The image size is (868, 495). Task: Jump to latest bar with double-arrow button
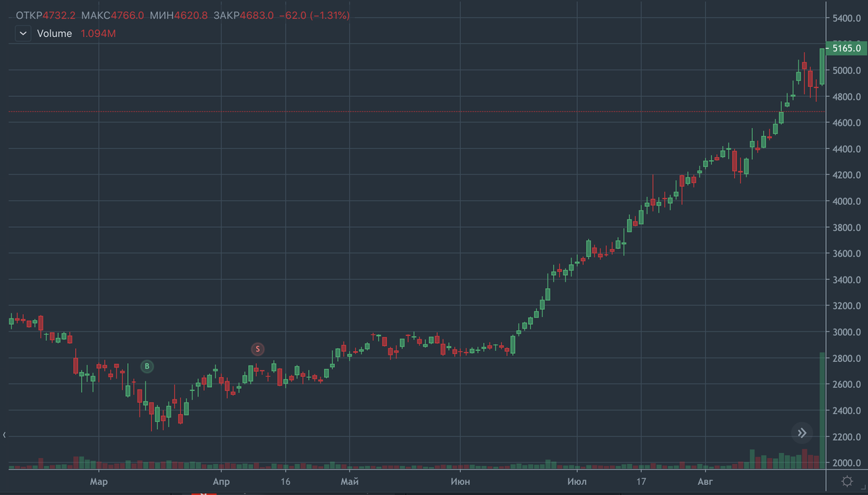click(801, 433)
